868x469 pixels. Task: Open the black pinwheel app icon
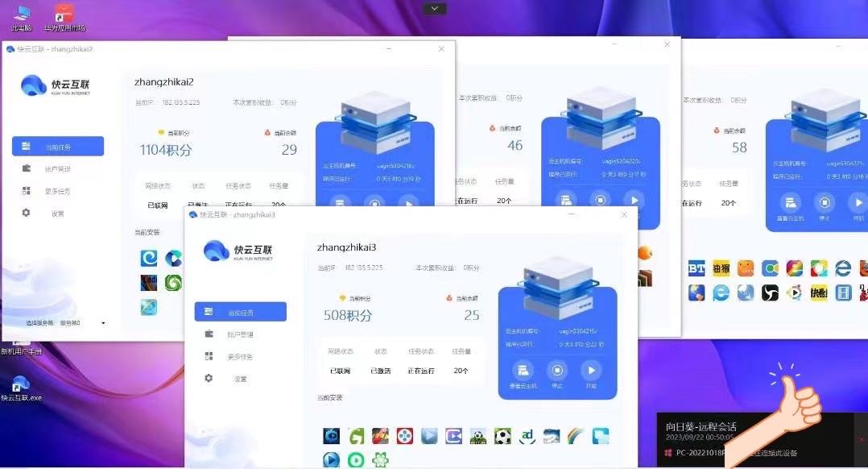click(770, 293)
